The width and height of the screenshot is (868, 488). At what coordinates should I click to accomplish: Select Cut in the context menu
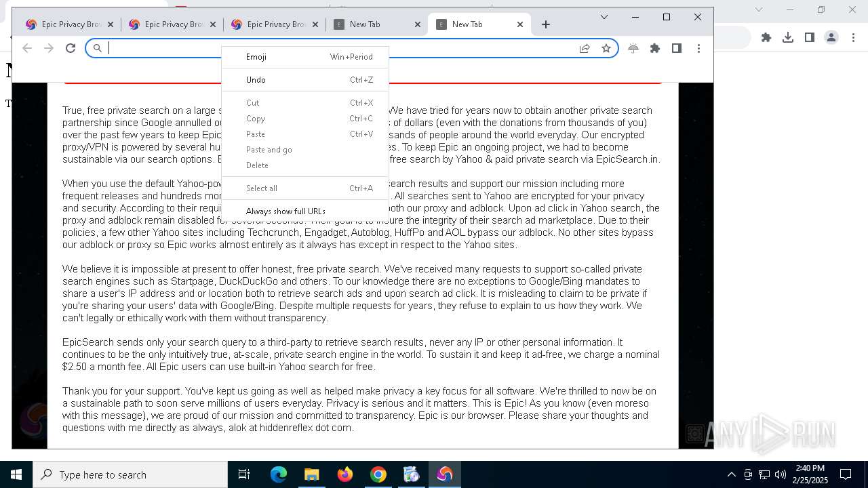pos(305,103)
